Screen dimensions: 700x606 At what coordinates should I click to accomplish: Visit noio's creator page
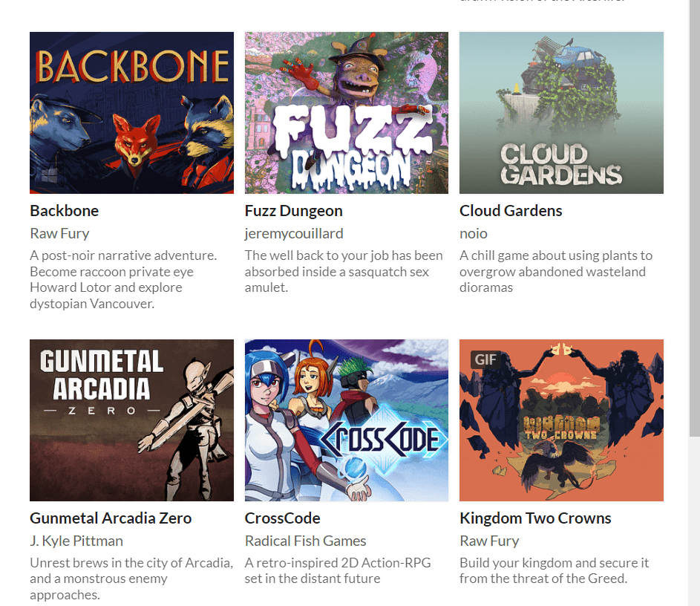pyautogui.click(x=473, y=233)
